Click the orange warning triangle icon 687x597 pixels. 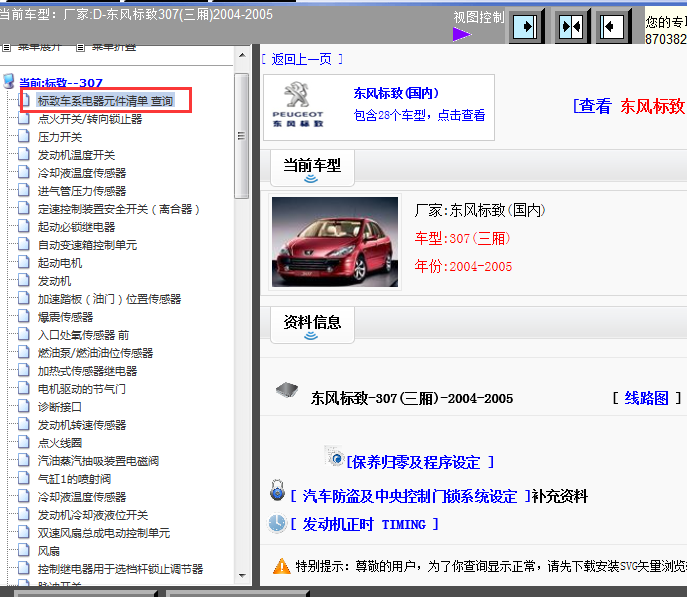[x=281, y=566]
